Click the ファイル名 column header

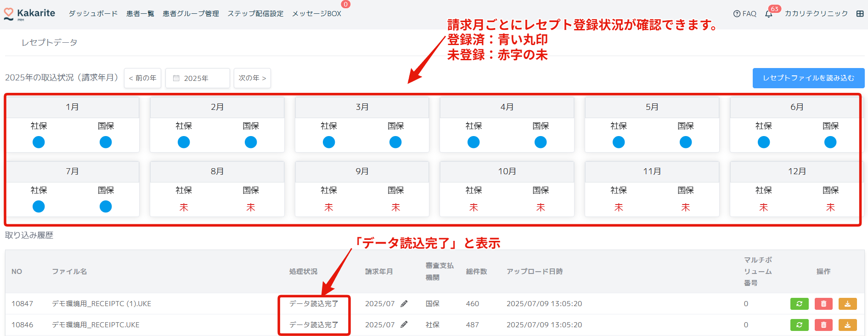click(69, 272)
